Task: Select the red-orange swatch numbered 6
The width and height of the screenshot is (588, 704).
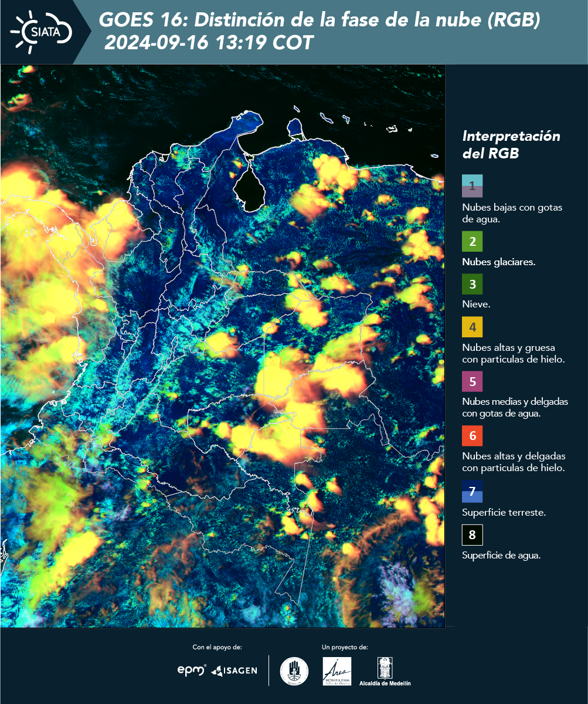Action: tap(472, 436)
